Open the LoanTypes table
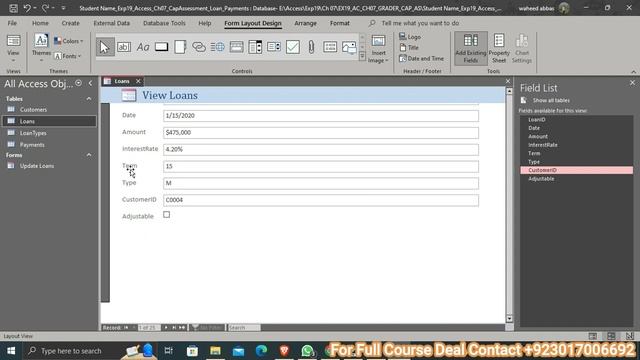Image resolution: width=640 pixels, height=360 pixels. click(33, 133)
